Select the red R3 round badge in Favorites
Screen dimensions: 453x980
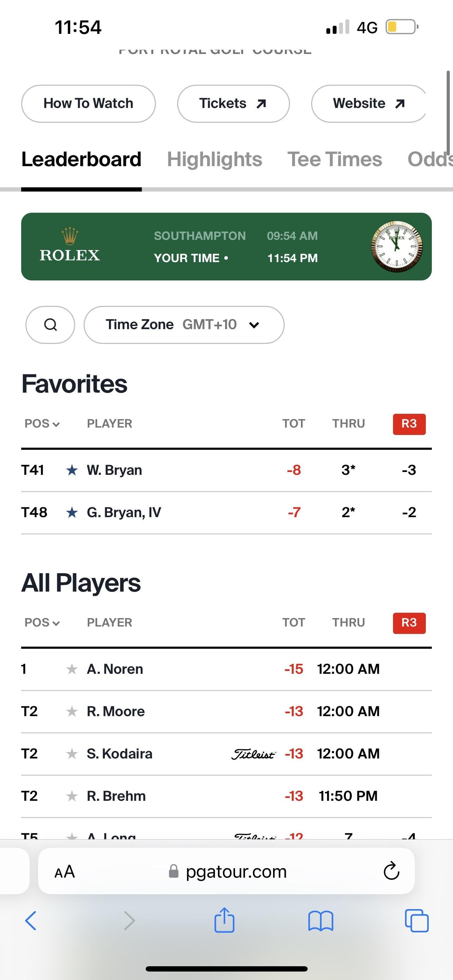click(x=409, y=424)
